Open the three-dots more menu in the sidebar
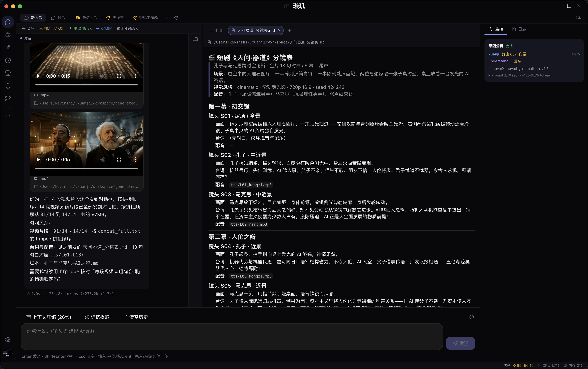 pyautogui.click(x=8, y=116)
